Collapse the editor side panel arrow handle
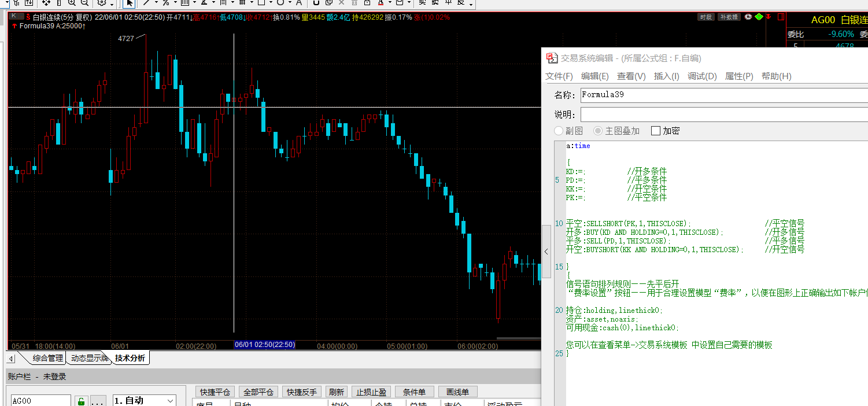The height and width of the screenshot is (406, 868). pyautogui.click(x=546, y=251)
